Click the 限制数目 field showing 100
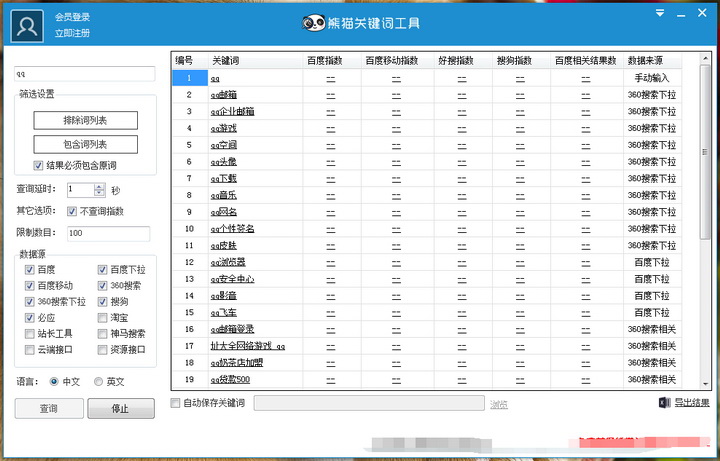This screenshot has width=720, height=461. pos(108,233)
